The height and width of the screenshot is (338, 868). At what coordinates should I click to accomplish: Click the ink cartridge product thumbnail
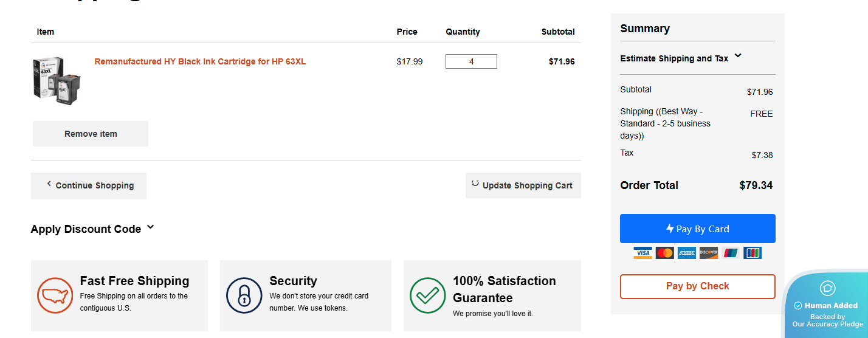[x=57, y=81]
